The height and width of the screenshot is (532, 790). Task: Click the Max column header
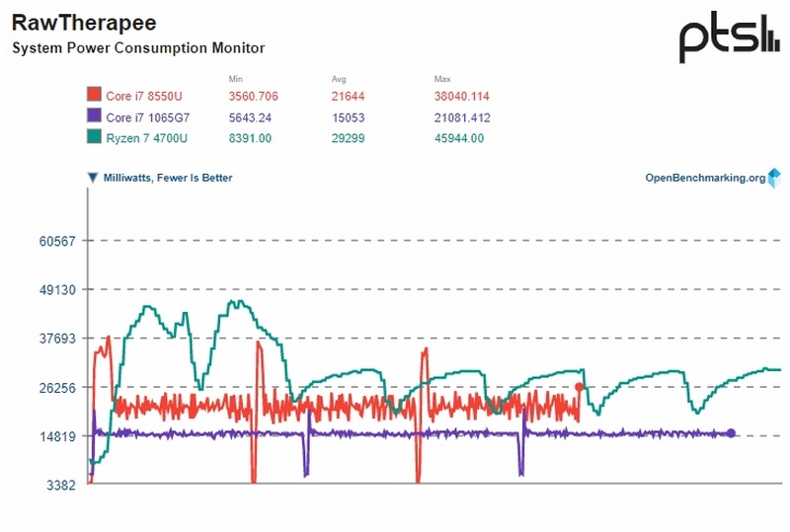tap(441, 79)
